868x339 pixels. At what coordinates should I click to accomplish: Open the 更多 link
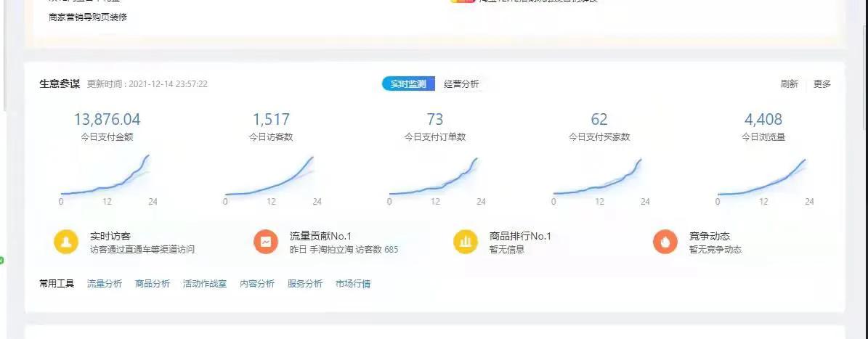[822, 84]
